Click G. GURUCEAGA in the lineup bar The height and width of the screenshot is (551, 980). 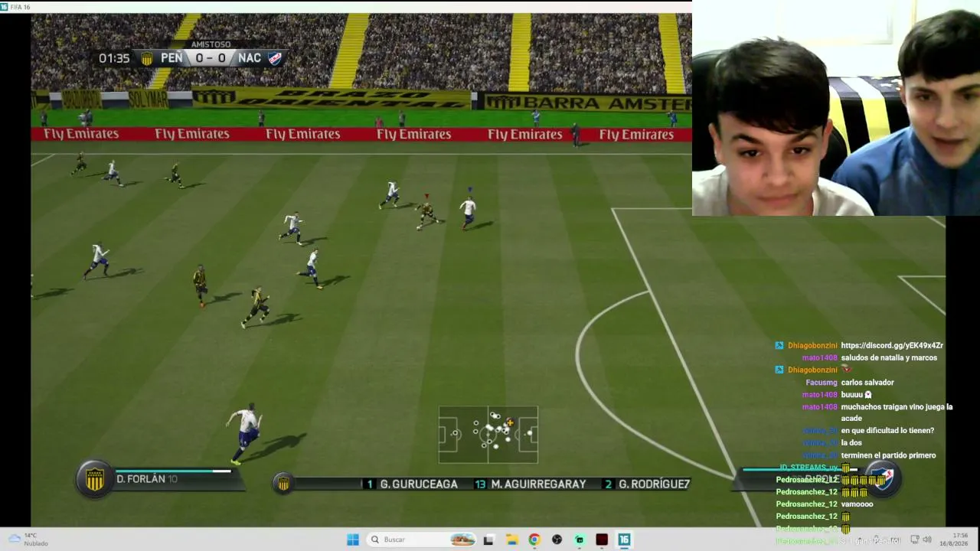tap(419, 484)
